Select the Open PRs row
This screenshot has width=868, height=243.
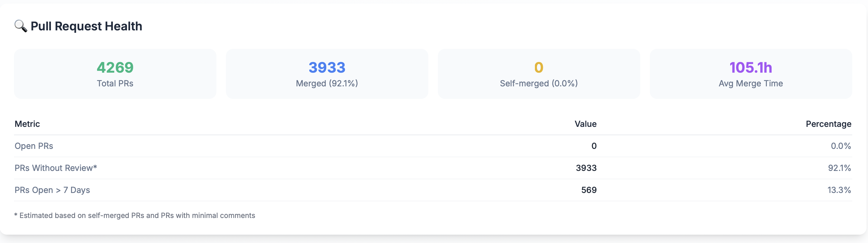[433, 146]
